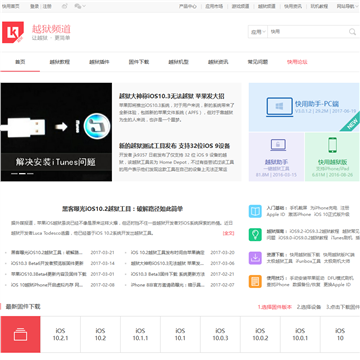
Task: Open the 应用 search category dropdown
Action: [x=258, y=32]
